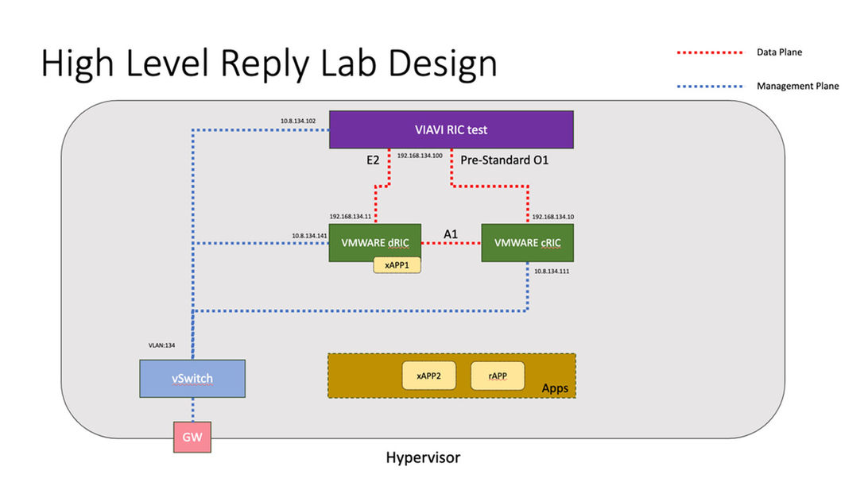Click the xAPP1 box under dRIC
This screenshot has height=482, width=868.
[x=397, y=266]
